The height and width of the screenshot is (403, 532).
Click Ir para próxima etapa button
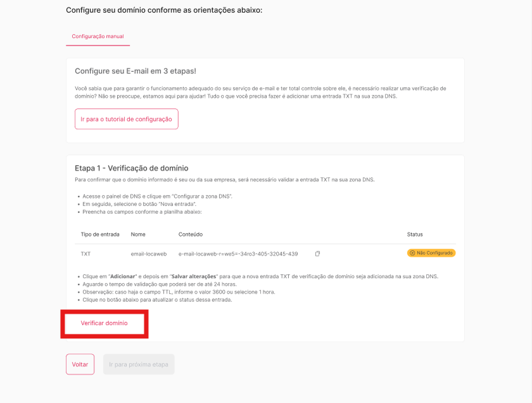pos(139,364)
